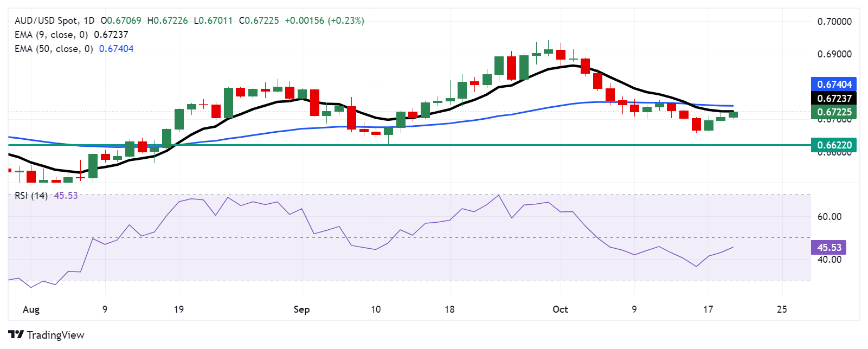Click the Sep label on the time axis
Viewport: 868px width, 349px height.
pos(301,309)
